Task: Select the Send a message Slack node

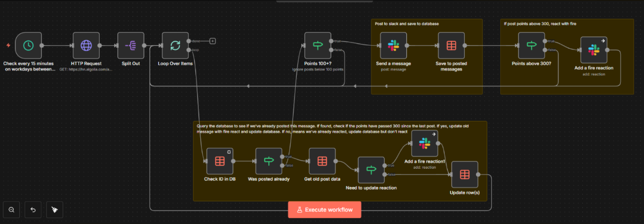Action: click(x=393, y=46)
